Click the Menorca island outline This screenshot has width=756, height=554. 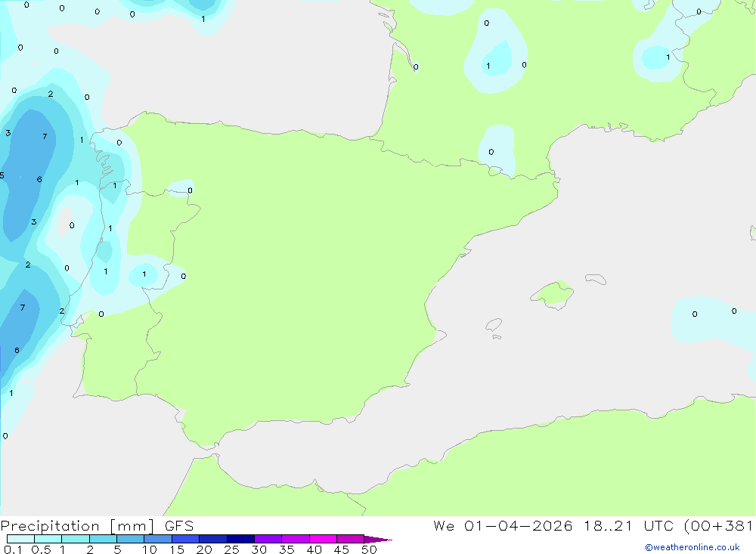pos(596,279)
